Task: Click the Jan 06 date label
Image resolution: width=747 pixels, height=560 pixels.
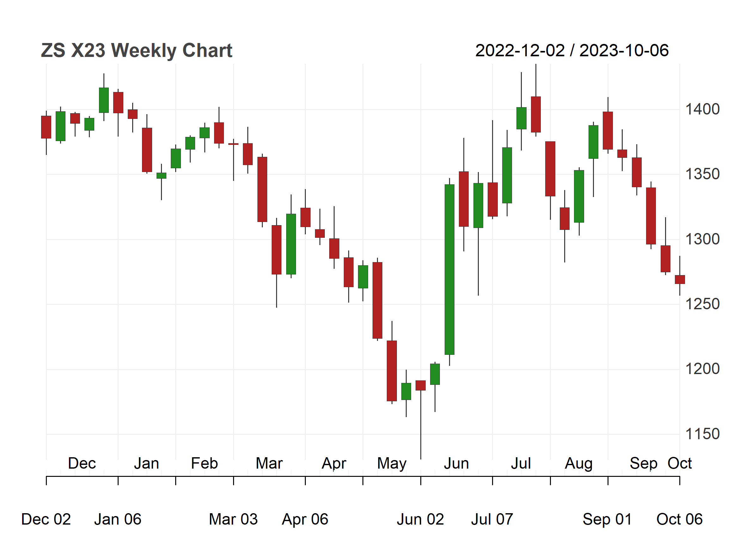Action: [118, 519]
